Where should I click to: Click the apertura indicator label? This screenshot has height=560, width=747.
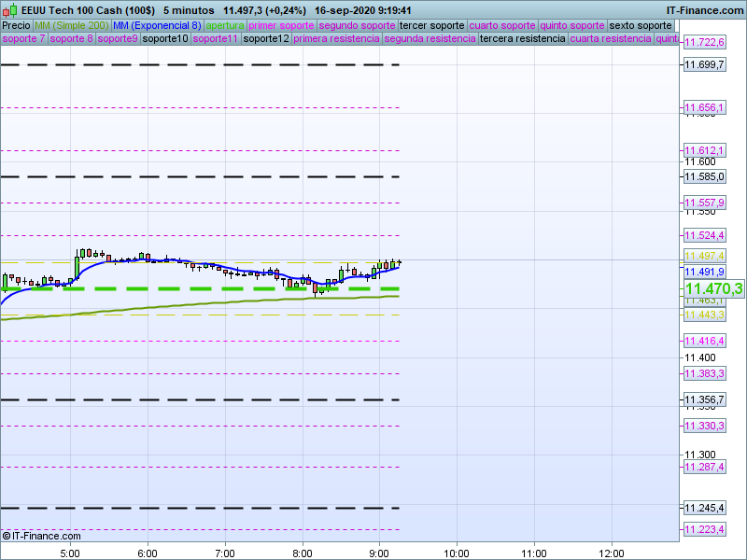click(225, 25)
